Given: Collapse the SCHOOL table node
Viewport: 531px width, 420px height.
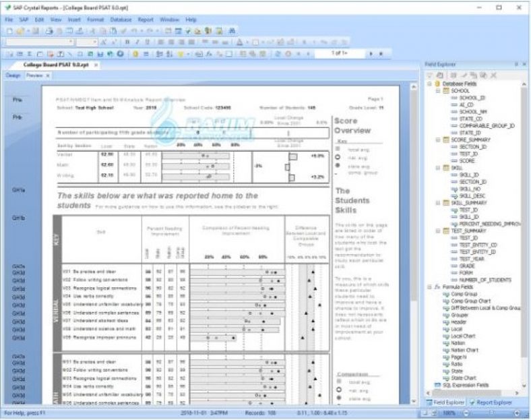Looking at the screenshot, I should click(438, 91).
